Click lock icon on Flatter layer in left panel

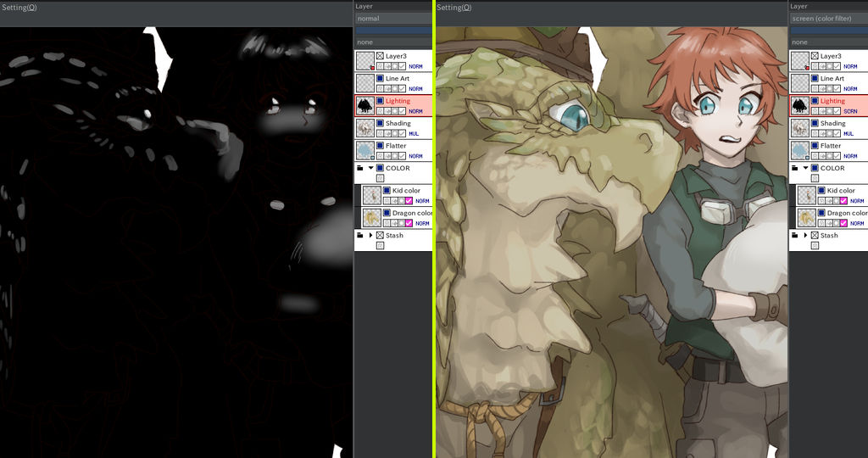381,156
